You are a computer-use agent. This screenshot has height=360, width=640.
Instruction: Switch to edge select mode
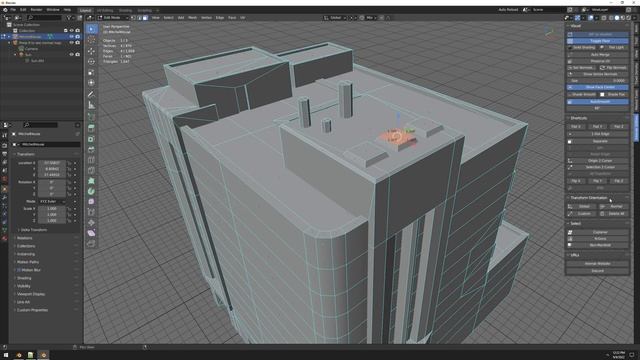pyautogui.click(x=140, y=18)
